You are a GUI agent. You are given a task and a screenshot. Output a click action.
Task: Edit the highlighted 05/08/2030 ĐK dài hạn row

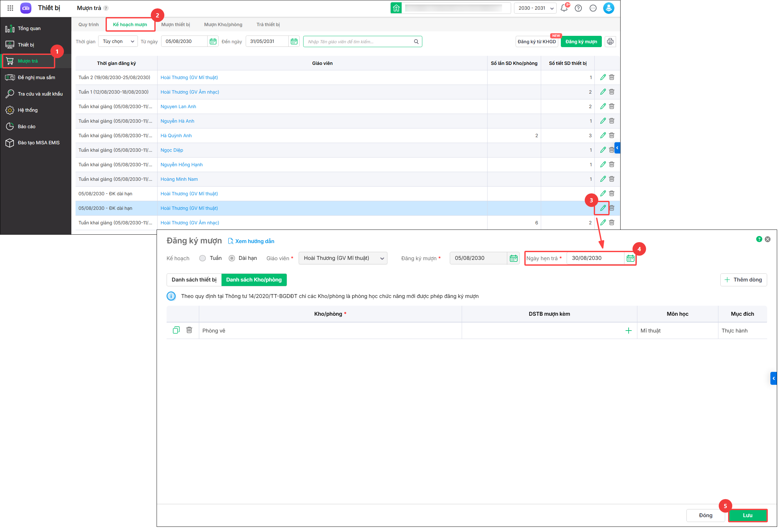(603, 208)
